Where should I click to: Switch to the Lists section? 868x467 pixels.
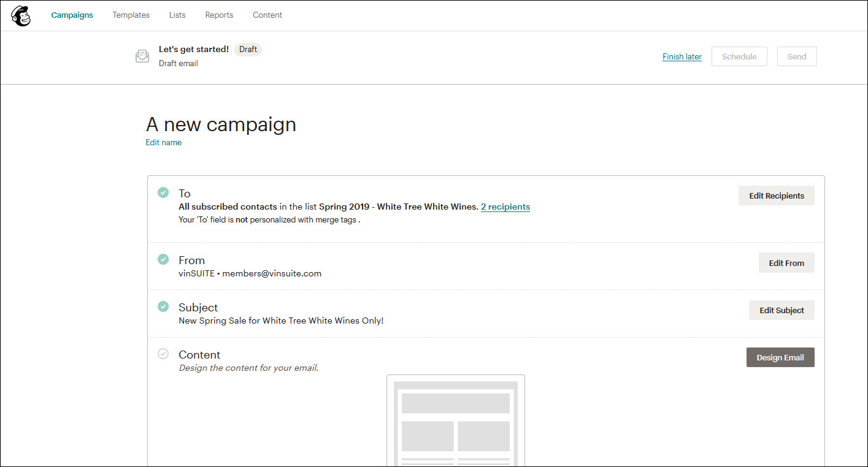coord(177,15)
